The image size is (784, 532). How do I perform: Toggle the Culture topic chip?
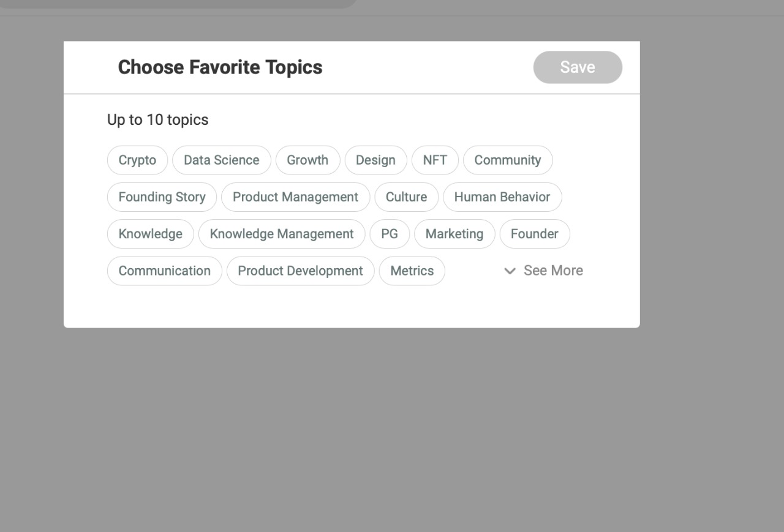406,197
